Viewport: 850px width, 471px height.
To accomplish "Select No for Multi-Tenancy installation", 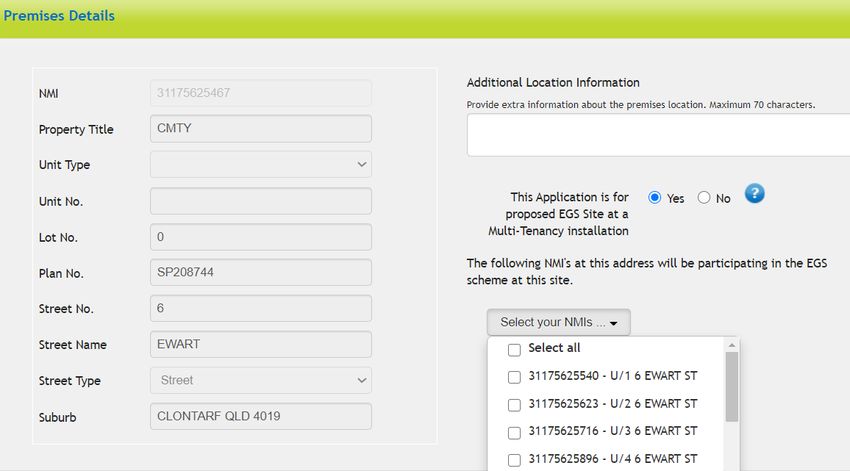I will coord(704,197).
